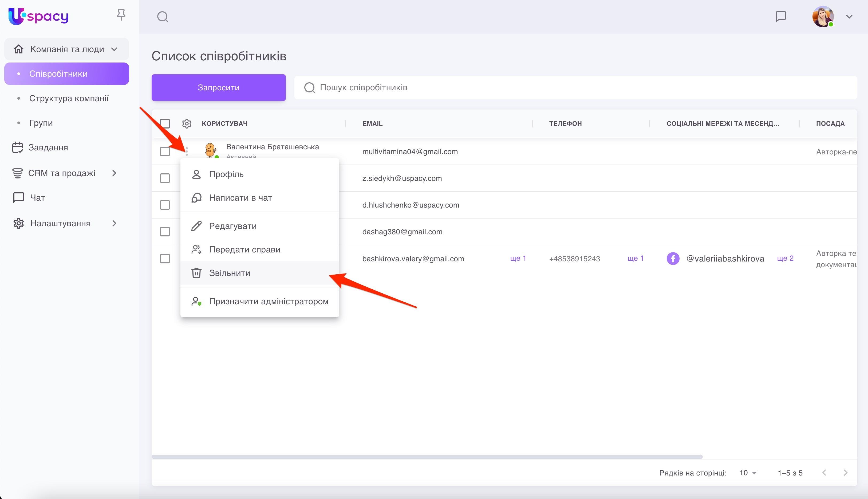The height and width of the screenshot is (499, 868).
Task: Check the box for multivitamina04@gmail.com row
Action: [165, 151]
